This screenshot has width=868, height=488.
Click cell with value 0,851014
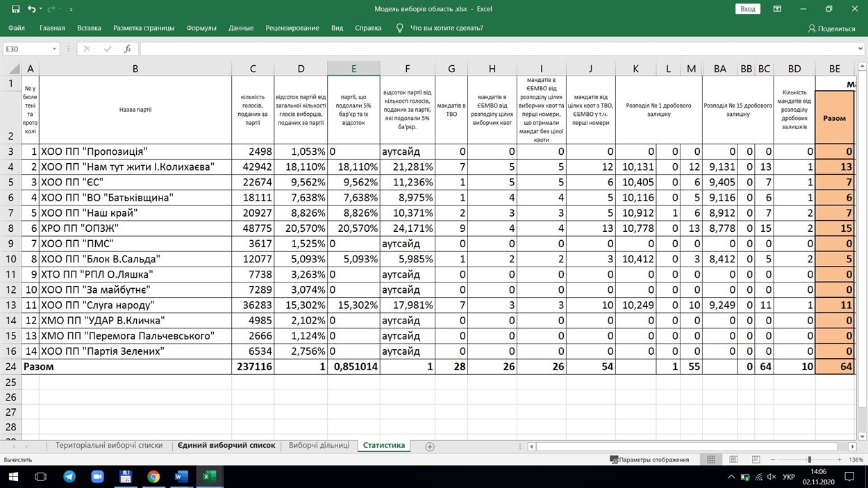(x=353, y=367)
